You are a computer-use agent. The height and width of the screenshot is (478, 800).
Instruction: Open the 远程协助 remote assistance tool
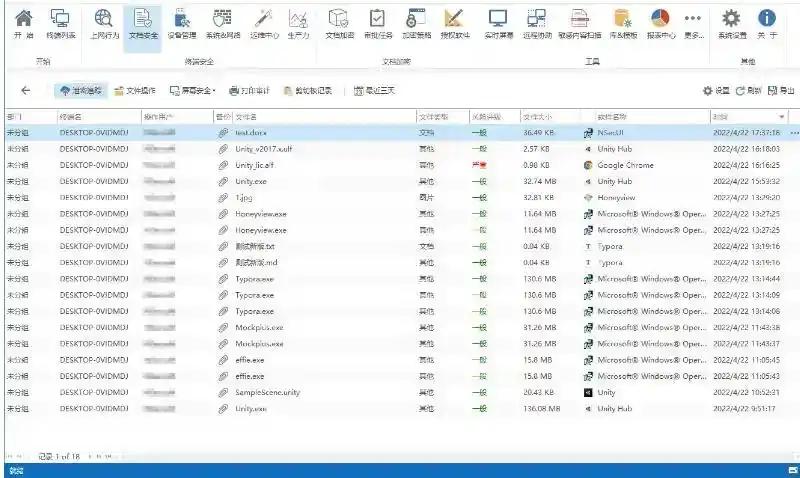click(537, 23)
